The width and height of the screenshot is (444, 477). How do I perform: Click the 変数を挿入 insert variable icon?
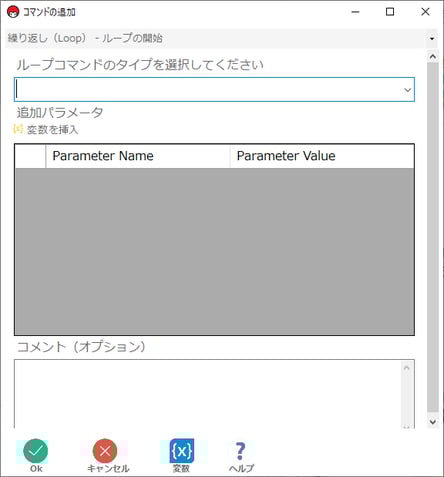tap(18, 129)
